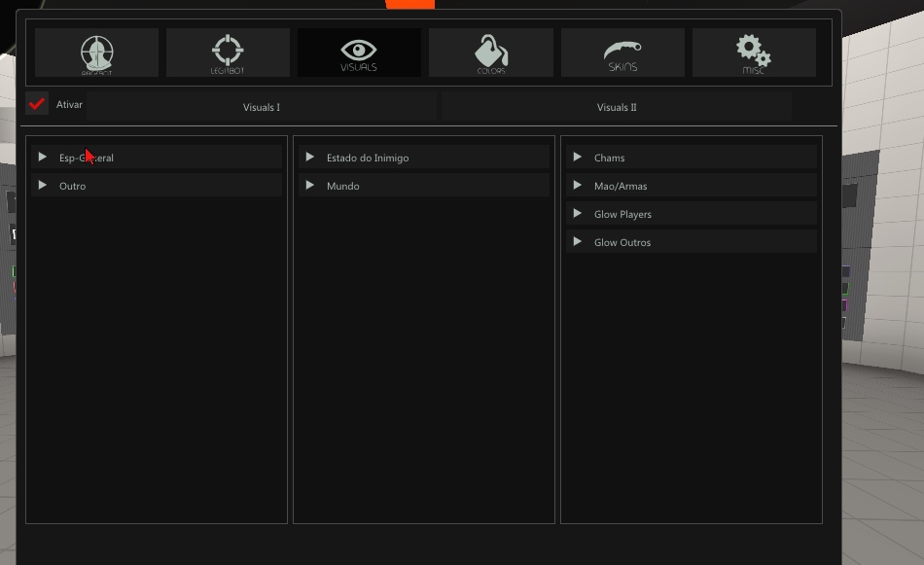Open the Skins knife icon

(622, 53)
